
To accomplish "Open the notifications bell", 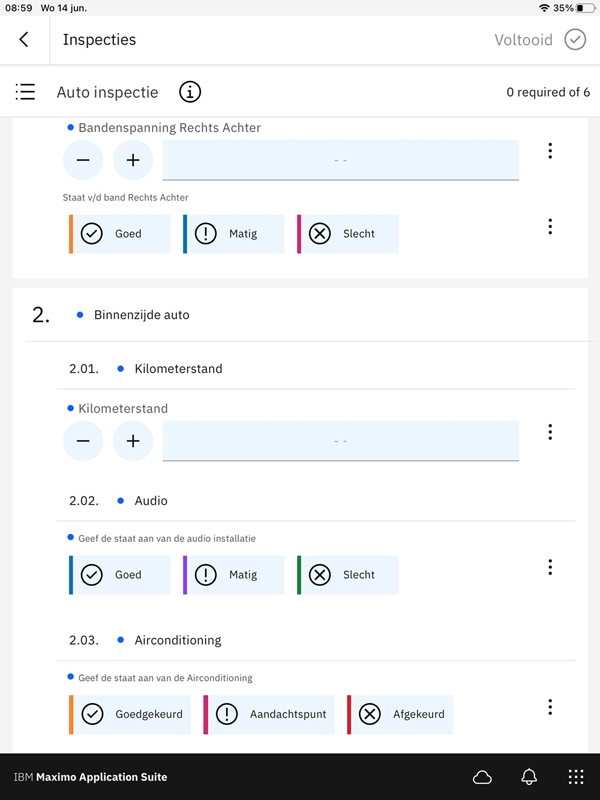I will click(529, 777).
